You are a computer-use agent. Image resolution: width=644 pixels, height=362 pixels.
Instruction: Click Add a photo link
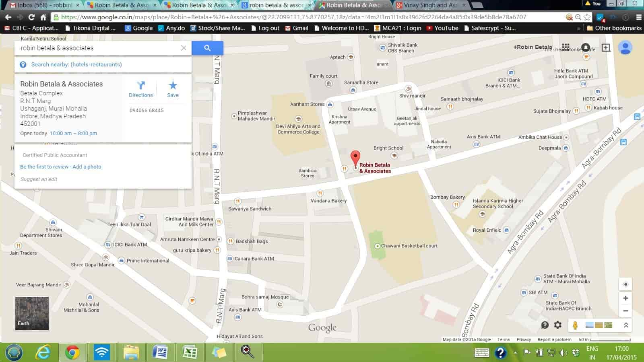(87, 167)
